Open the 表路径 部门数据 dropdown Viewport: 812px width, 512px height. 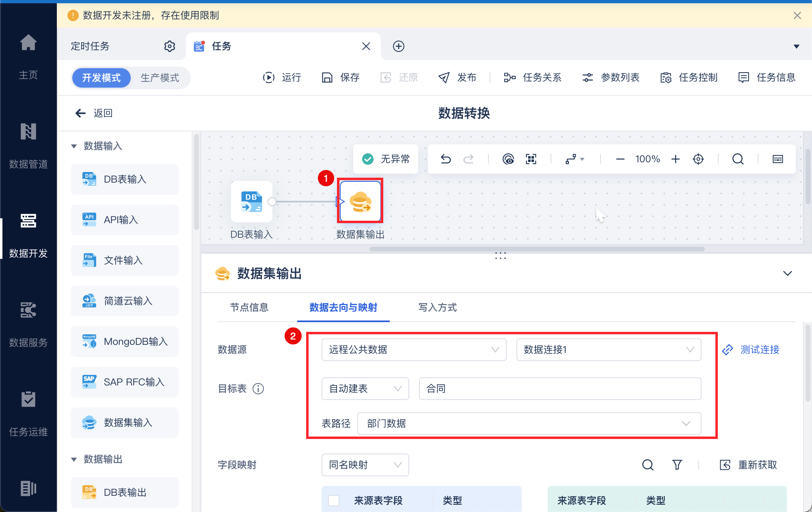coord(529,424)
